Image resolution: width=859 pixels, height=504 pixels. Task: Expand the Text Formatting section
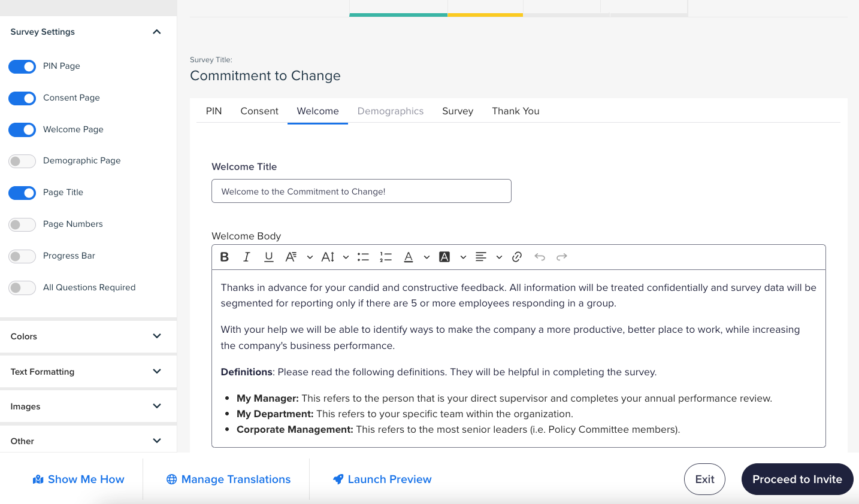click(157, 371)
